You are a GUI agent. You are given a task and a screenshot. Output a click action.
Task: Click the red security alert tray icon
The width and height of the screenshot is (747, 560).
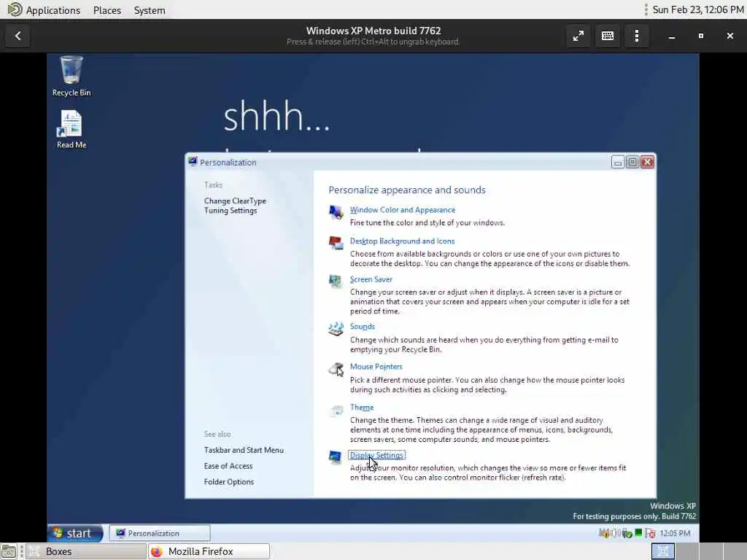click(650, 533)
